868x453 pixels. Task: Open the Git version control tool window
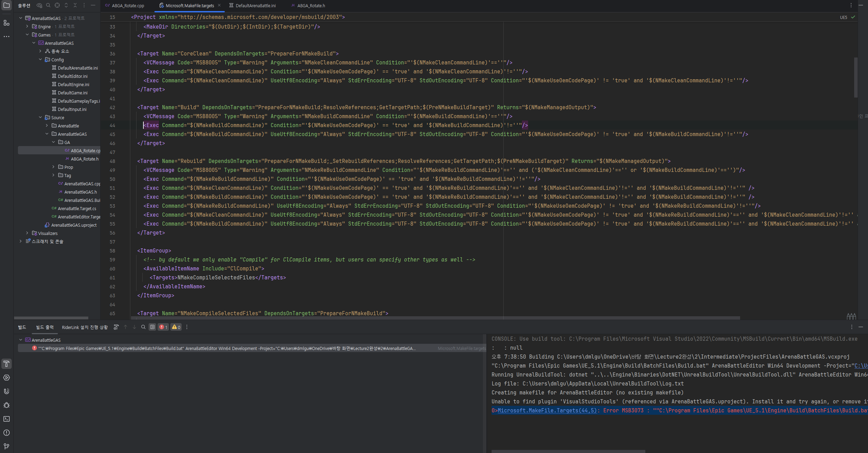6,446
